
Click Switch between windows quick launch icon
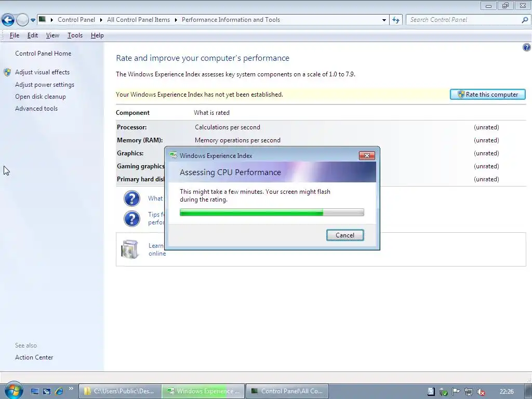point(47,392)
